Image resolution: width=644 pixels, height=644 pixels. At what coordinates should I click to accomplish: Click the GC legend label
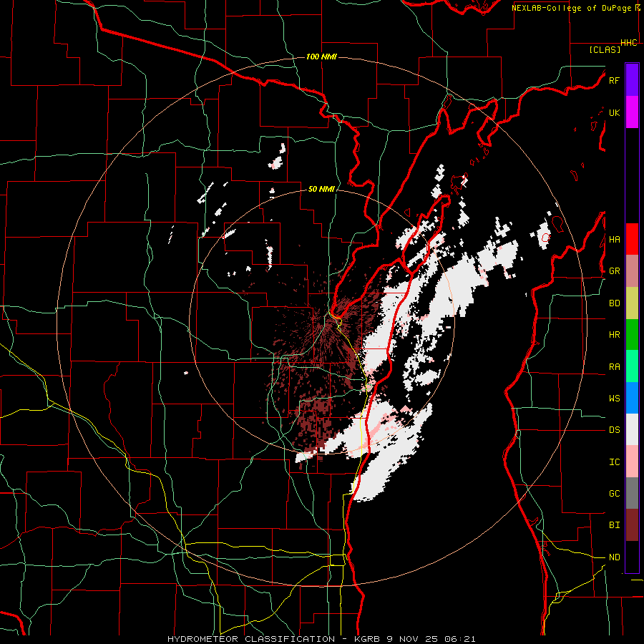(x=614, y=494)
